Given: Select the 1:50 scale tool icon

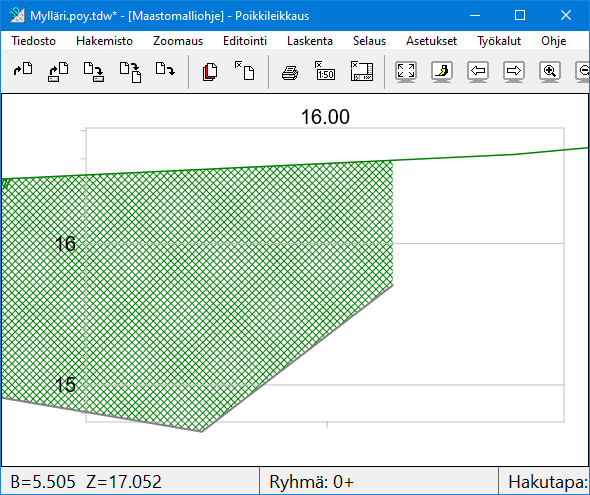Looking at the screenshot, I should pos(325,71).
